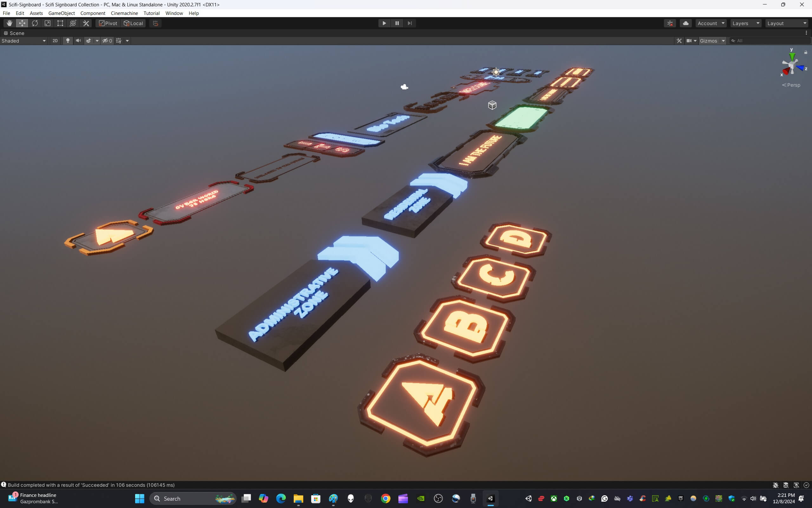This screenshot has height=508, width=812.
Task: Open Scene view component tools wrench
Action: tap(679, 41)
